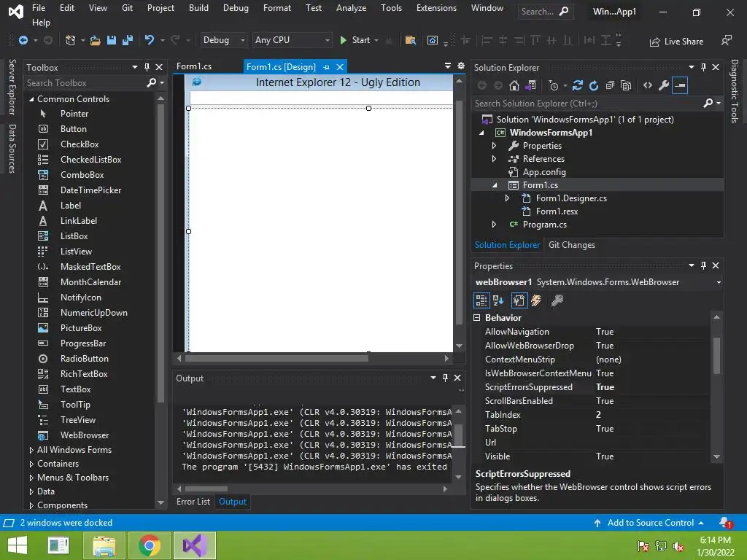Click the Output panel vertical scrollbar
747x560 pixels.
(x=458, y=435)
